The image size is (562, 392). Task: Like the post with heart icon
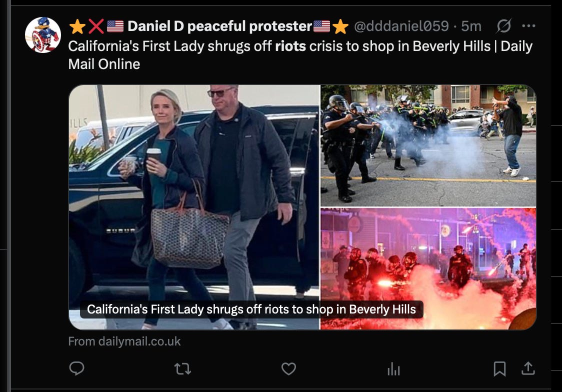tap(288, 368)
